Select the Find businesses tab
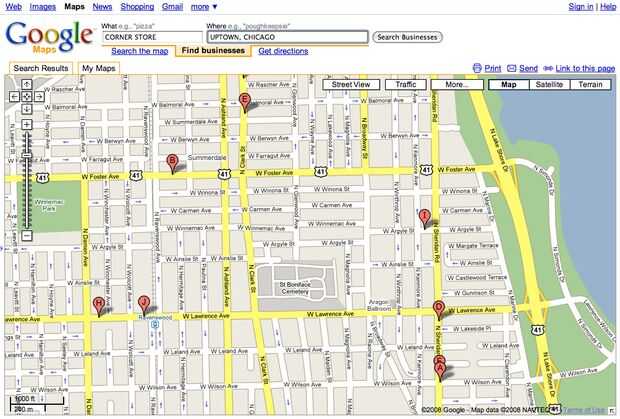Screen dimensions: 620x419 coord(213,51)
